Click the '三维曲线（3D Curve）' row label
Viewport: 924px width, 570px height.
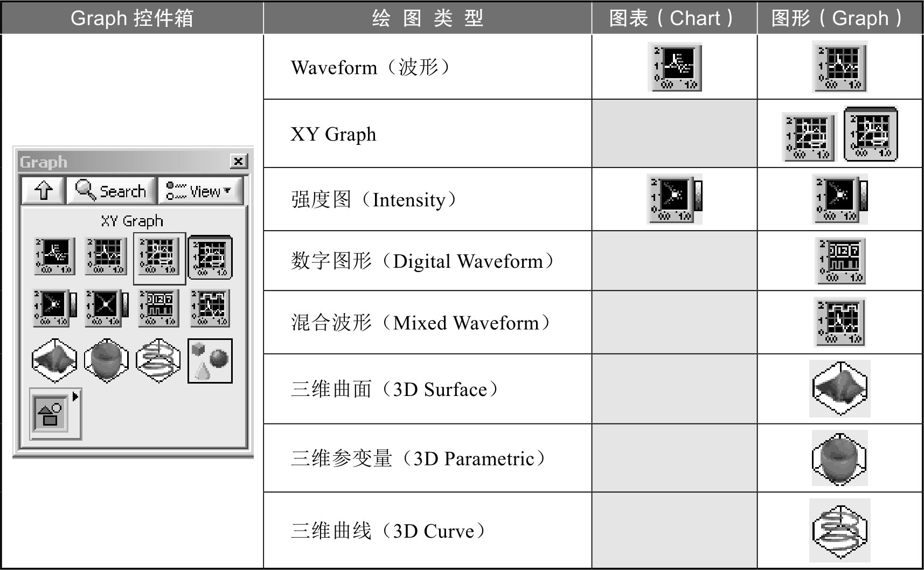click(389, 531)
